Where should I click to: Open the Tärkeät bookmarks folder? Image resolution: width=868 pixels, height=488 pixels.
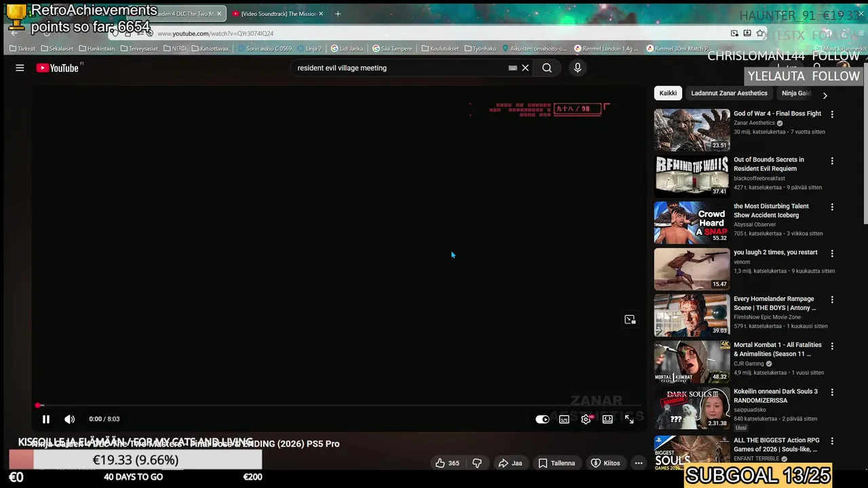pos(22,49)
